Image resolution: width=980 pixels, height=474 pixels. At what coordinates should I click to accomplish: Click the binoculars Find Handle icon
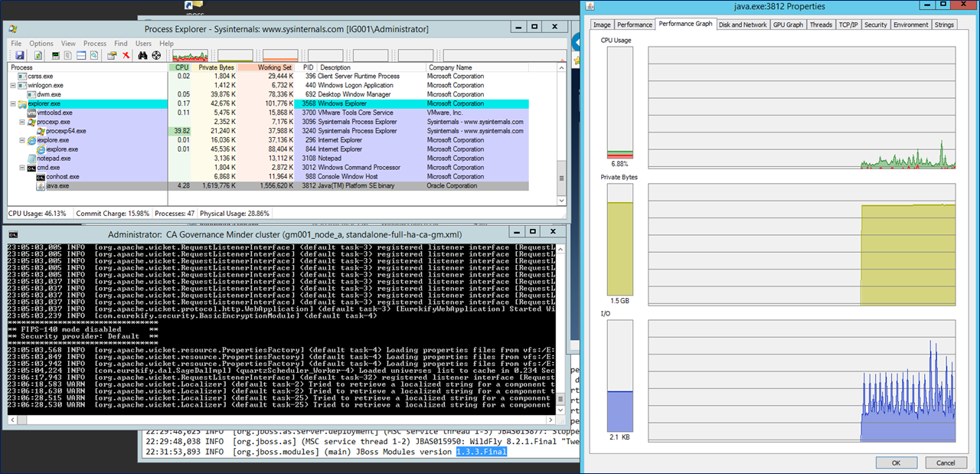[142, 55]
